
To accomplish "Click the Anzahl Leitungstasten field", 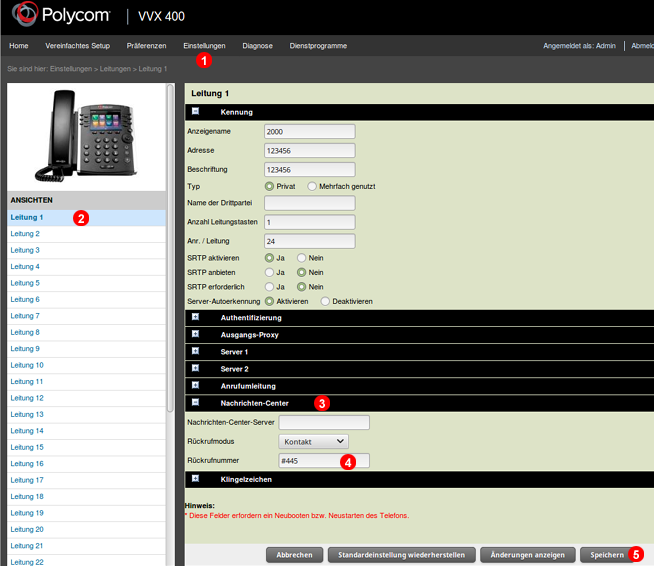I will coord(309,222).
